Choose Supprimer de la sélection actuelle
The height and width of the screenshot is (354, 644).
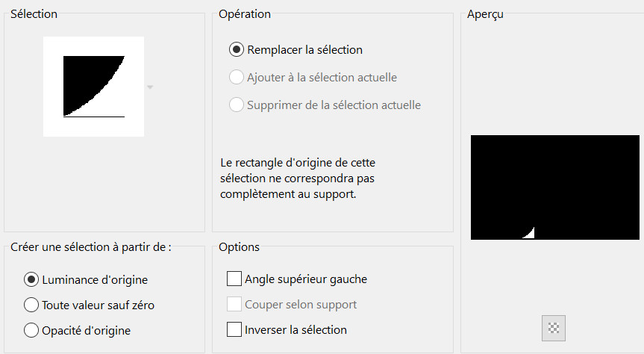coord(237,105)
